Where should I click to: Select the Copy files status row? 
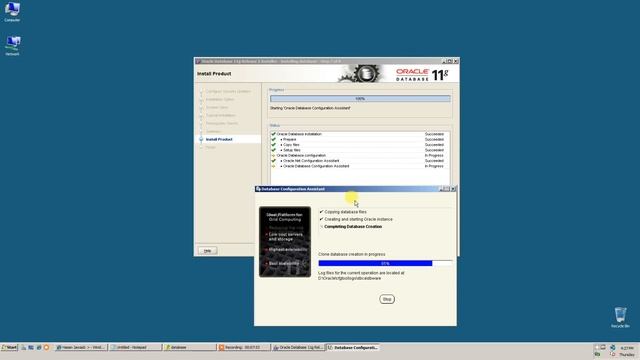coord(360,144)
